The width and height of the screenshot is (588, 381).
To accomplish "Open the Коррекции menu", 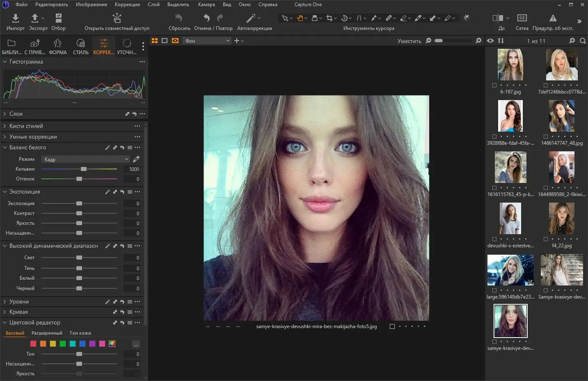I will coord(127,5).
